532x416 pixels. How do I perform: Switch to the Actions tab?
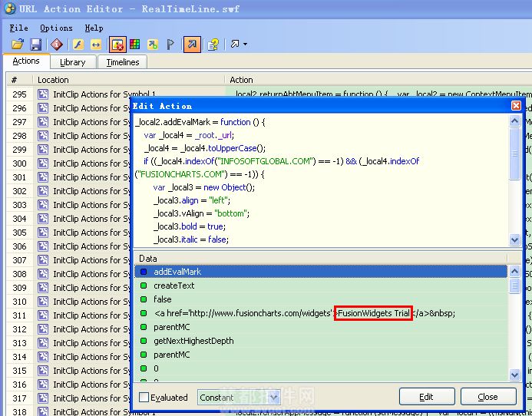click(26, 61)
